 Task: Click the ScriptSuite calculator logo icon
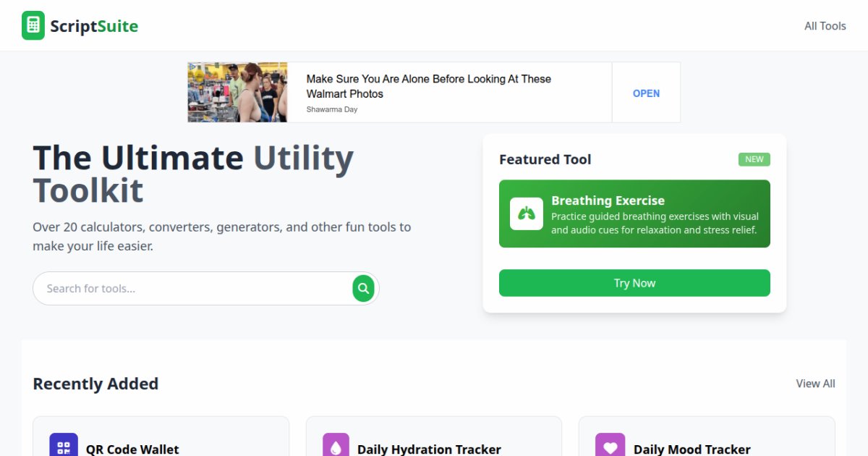click(33, 25)
